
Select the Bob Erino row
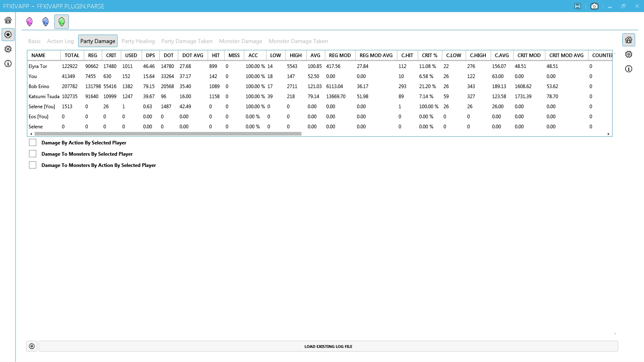point(39,86)
